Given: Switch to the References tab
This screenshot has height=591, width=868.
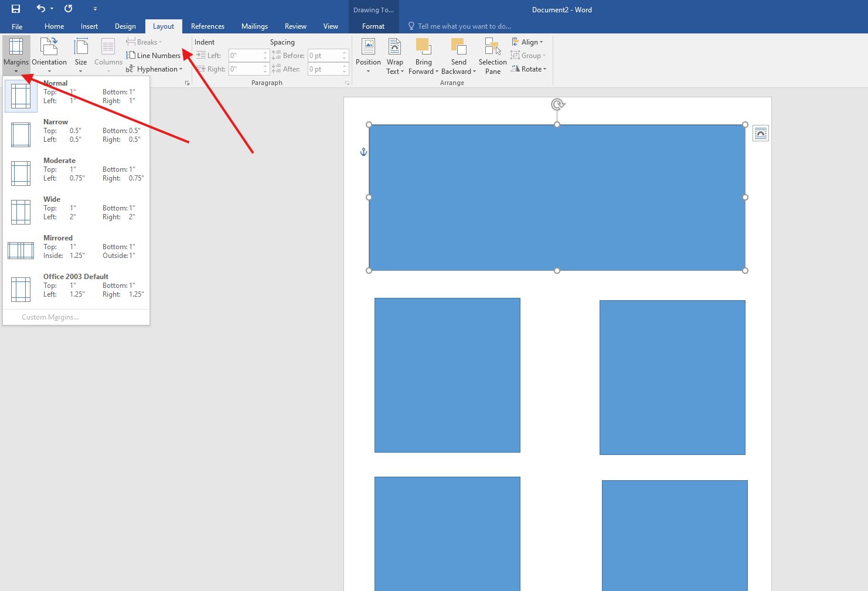Looking at the screenshot, I should (207, 26).
